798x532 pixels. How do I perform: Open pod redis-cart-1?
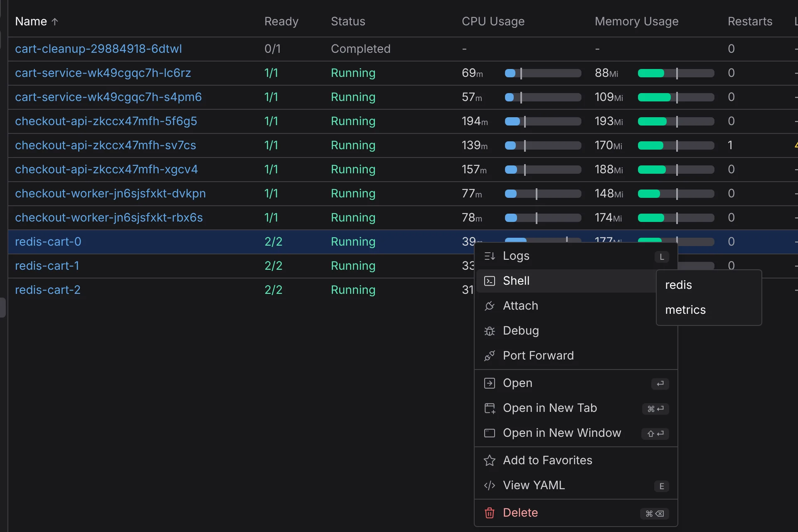[47, 266]
